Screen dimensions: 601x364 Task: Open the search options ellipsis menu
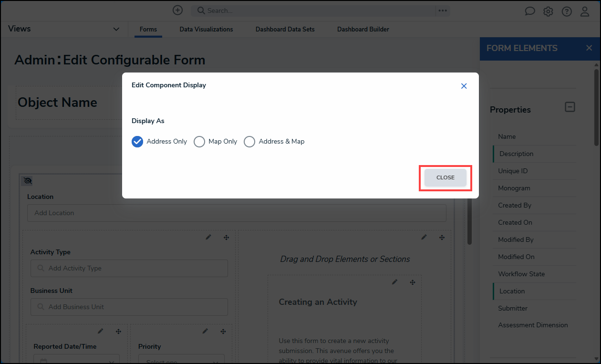(x=443, y=10)
